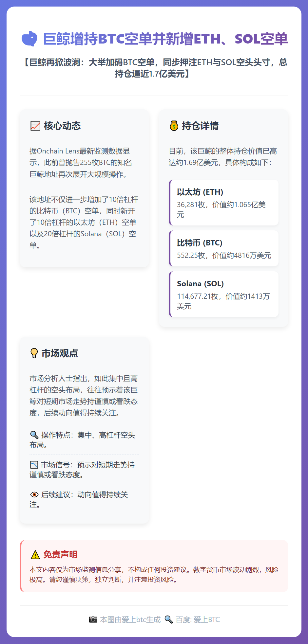Click the 市场观点 heading
The image size is (308, 644).
pyautogui.click(x=60, y=353)
